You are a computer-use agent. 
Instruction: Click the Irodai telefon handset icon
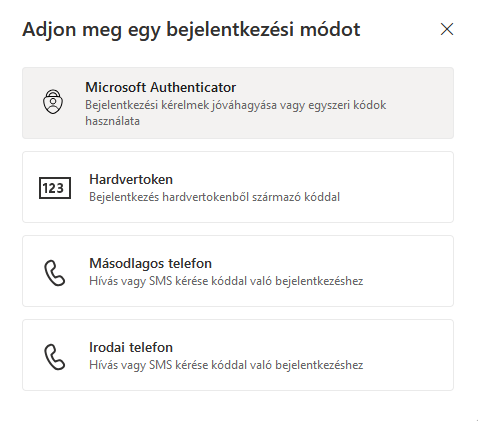tap(55, 357)
